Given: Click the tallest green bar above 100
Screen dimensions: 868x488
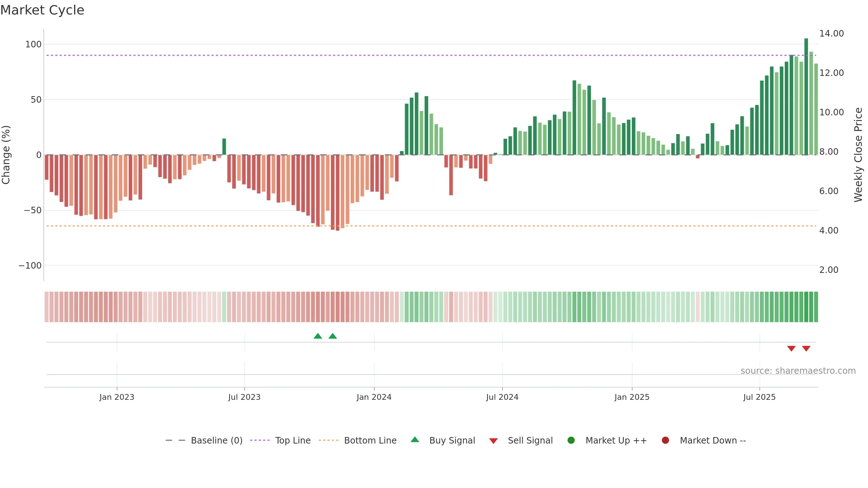Looking at the screenshot, I should point(806,97).
